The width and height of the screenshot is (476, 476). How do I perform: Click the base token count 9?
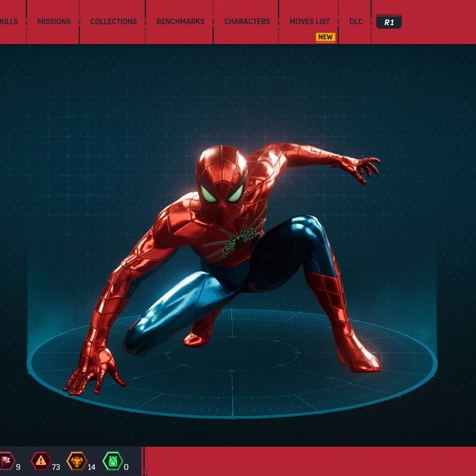coord(18,467)
